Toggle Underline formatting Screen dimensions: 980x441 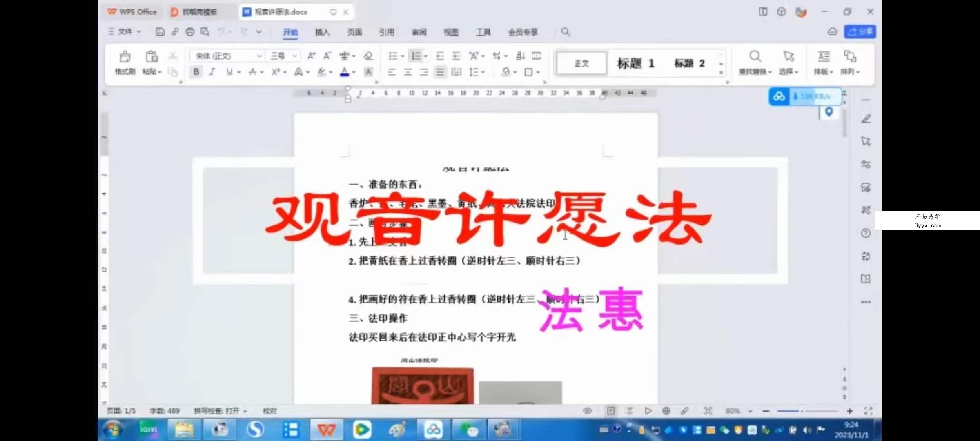tap(229, 72)
